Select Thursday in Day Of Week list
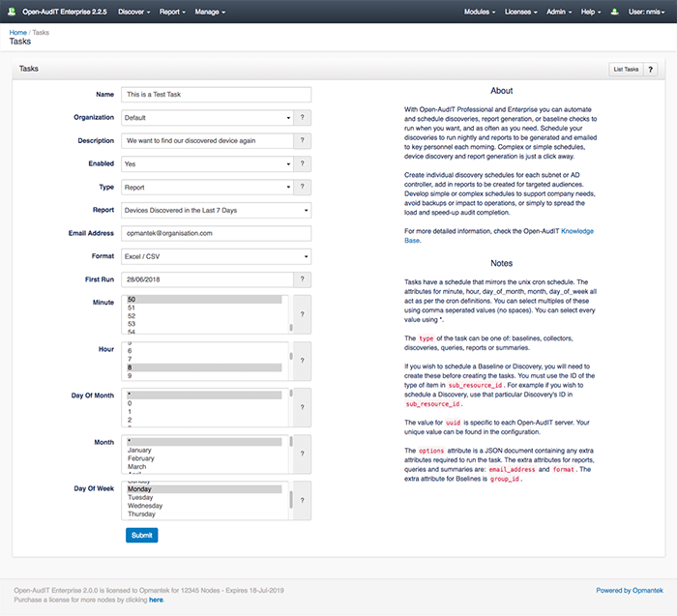Image resolution: width=677 pixels, height=616 pixels. 204,513
